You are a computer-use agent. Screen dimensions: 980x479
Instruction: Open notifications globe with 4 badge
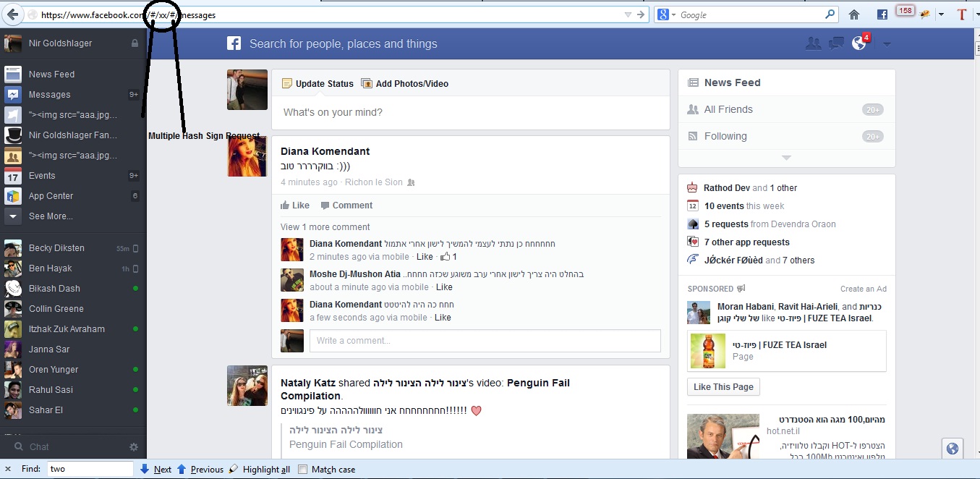(x=860, y=43)
